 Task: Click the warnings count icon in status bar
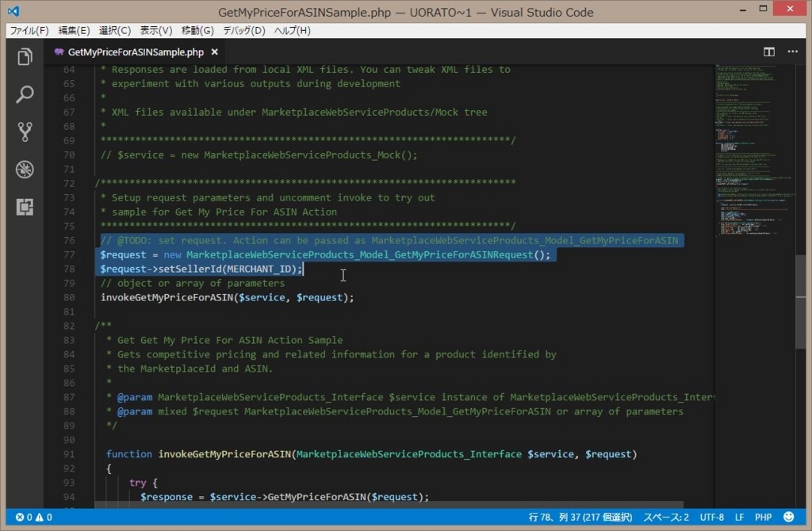point(40,517)
